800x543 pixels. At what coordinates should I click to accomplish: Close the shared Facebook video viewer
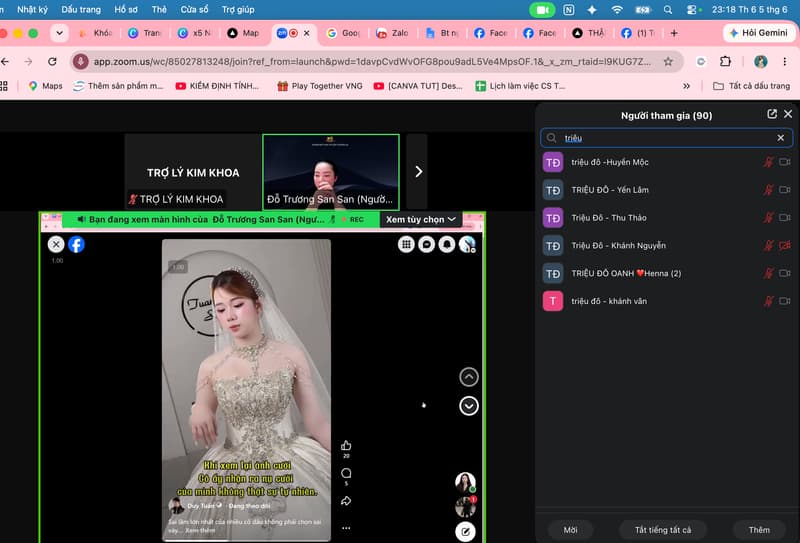point(56,244)
